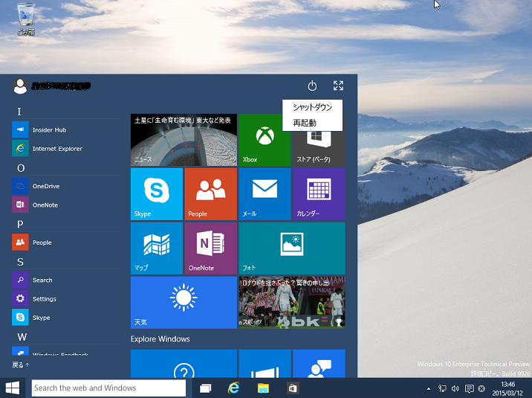The width and height of the screenshot is (532, 398).
Task: Open the フォト photos tile
Action: coord(292,248)
